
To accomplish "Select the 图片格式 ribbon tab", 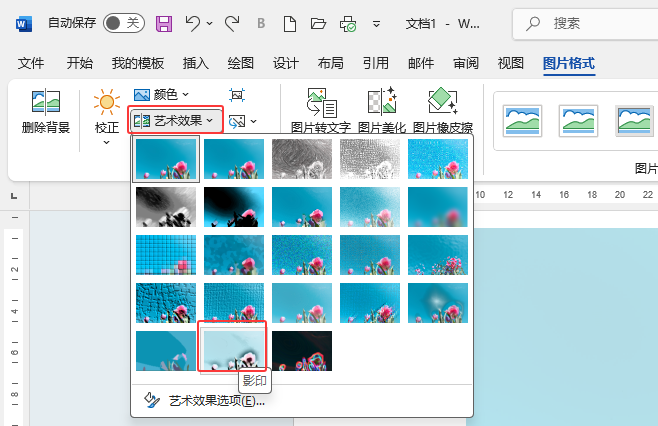I will [569, 63].
